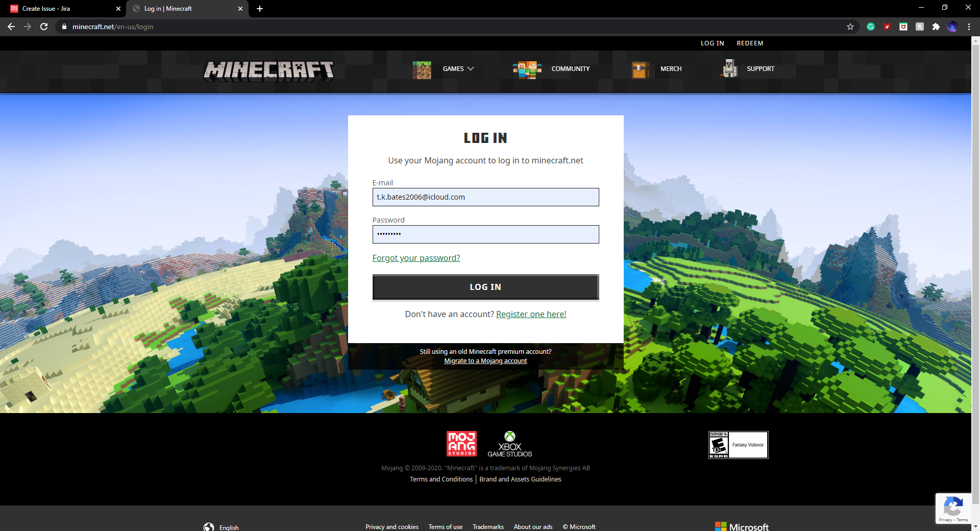Click the Support iron golem icon
Screen dimensions: 980x531
729,68
